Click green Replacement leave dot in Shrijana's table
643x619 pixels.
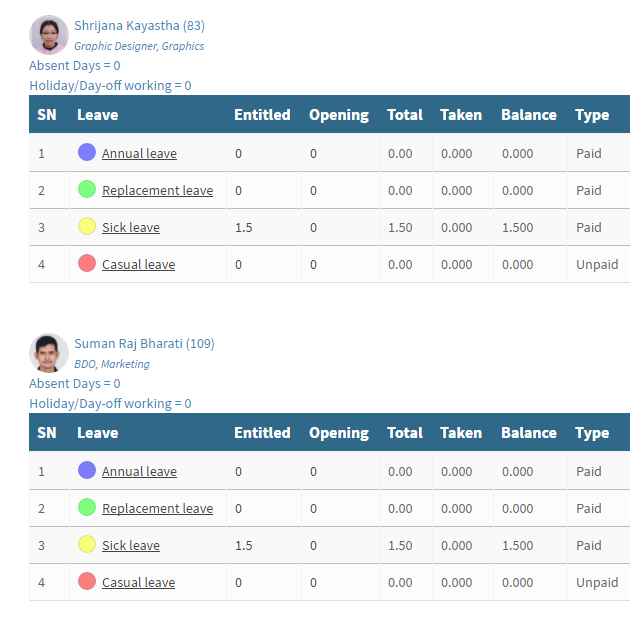87,189
